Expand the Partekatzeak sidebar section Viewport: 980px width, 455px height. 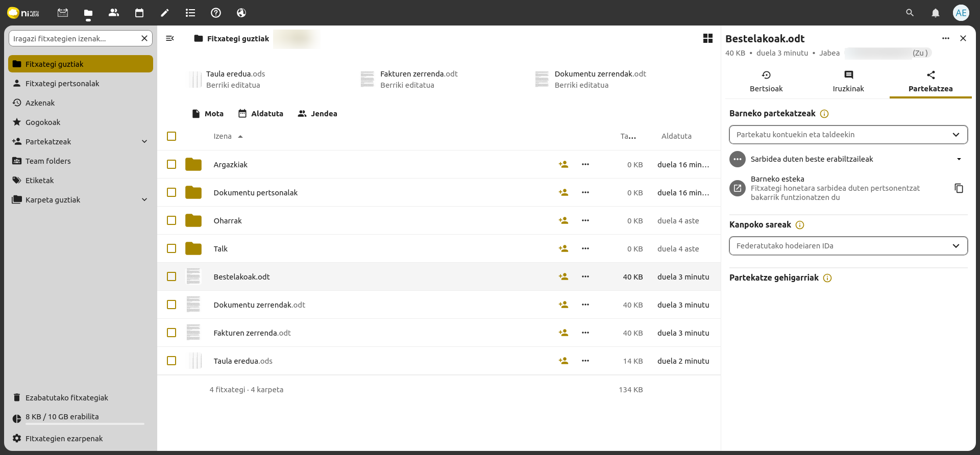tap(144, 142)
